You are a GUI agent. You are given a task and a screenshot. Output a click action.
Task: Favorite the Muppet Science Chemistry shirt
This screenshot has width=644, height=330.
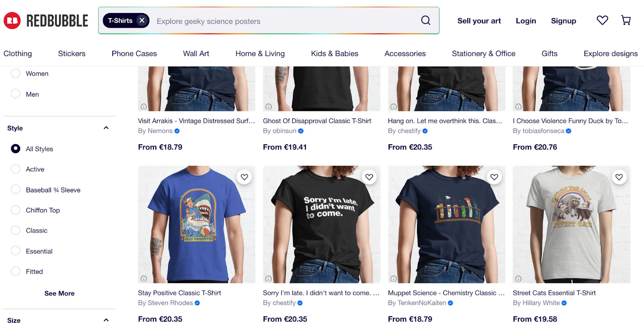[x=494, y=177]
